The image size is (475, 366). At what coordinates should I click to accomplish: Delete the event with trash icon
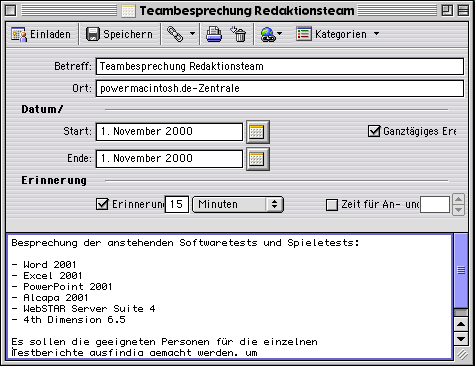(238, 34)
